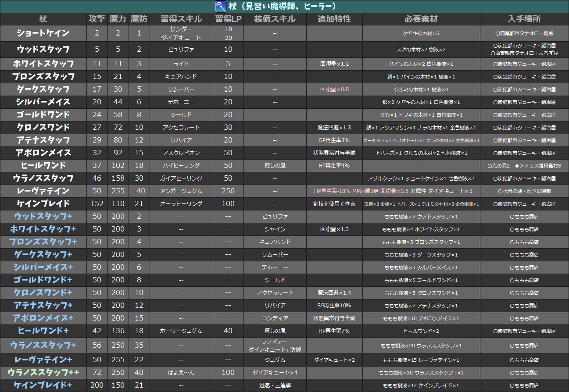Click the staff icon in the title bar

coord(221,6)
